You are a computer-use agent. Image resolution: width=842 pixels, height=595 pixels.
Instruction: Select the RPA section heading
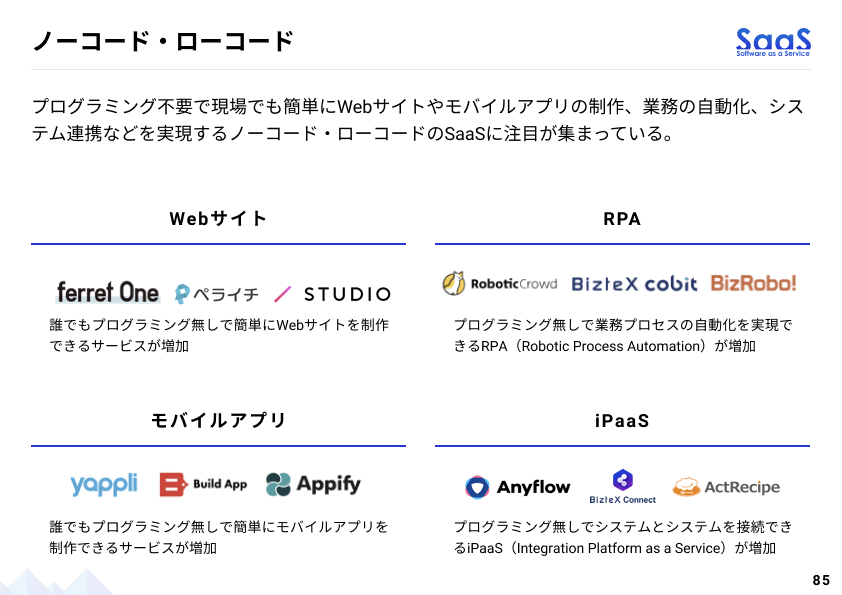(622, 219)
